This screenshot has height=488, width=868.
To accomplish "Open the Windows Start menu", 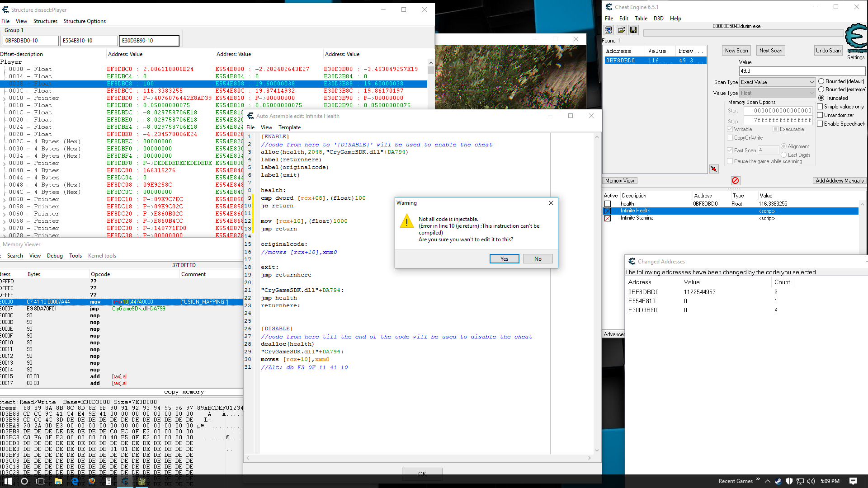I will [8, 481].
